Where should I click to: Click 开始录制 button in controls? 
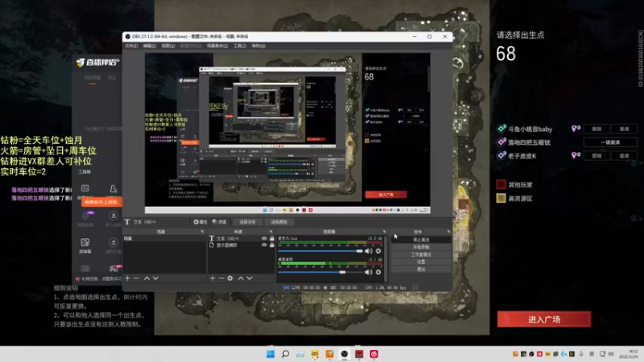pos(421,247)
